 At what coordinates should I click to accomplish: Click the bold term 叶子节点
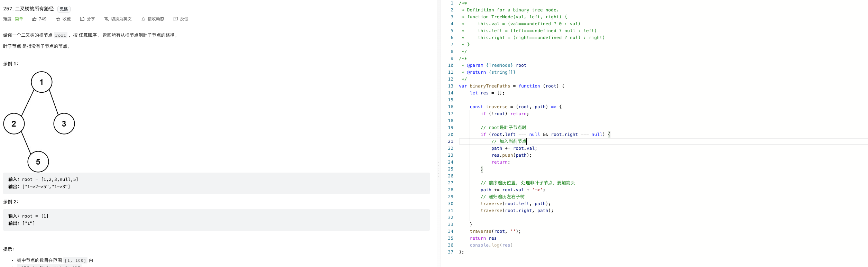[12, 46]
